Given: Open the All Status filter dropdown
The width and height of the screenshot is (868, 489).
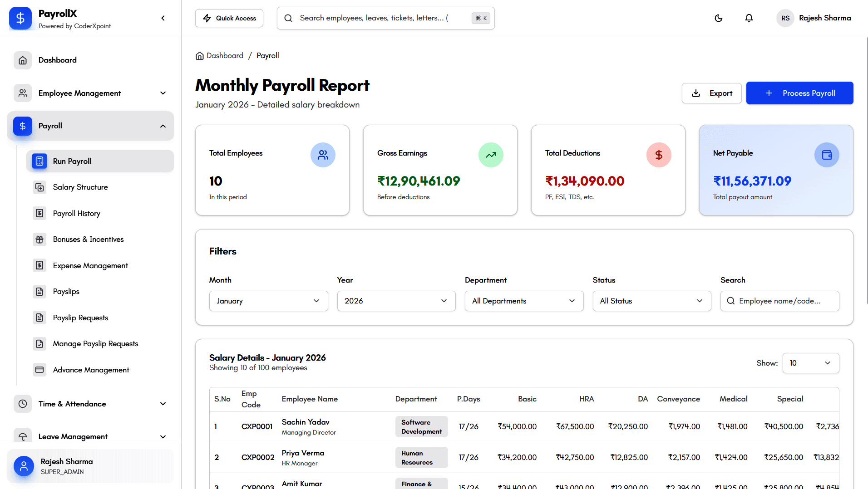Looking at the screenshot, I should pyautogui.click(x=651, y=301).
